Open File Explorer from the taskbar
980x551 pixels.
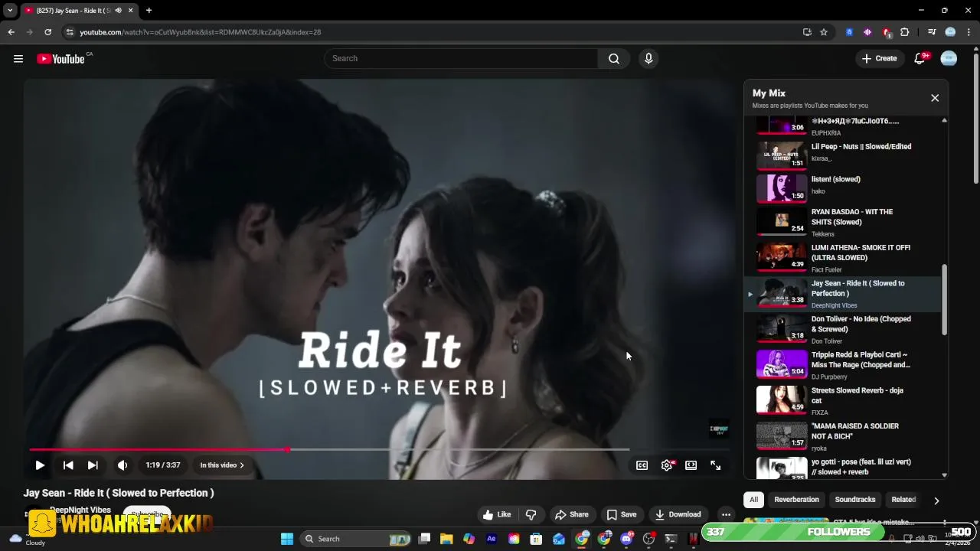pyautogui.click(x=446, y=539)
